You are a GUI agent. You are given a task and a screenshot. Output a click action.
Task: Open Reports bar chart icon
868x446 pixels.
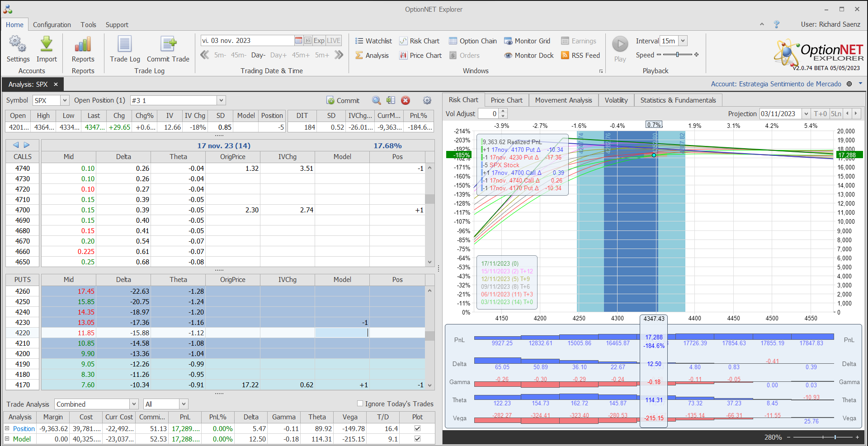tap(83, 44)
